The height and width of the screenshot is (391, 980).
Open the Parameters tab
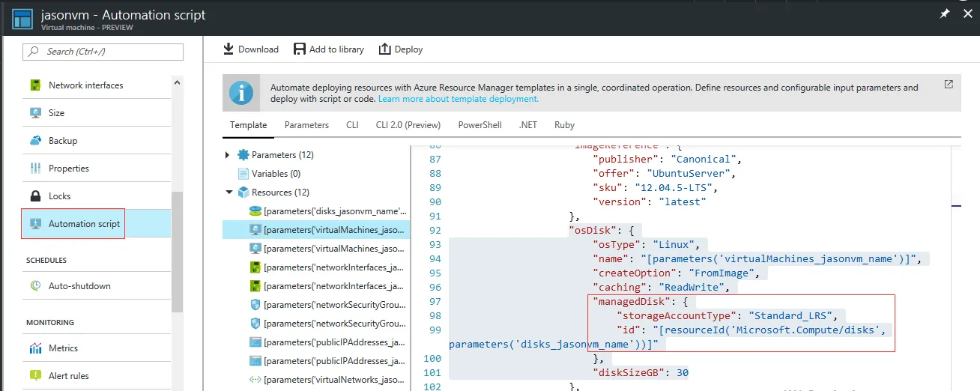pos(306,125)
